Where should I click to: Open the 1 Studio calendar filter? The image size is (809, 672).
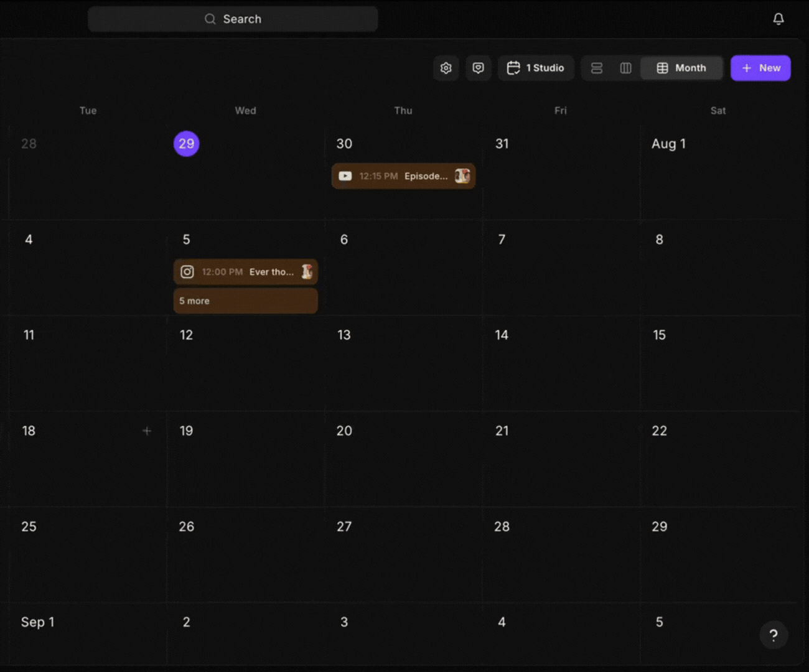tap(536, 68)
